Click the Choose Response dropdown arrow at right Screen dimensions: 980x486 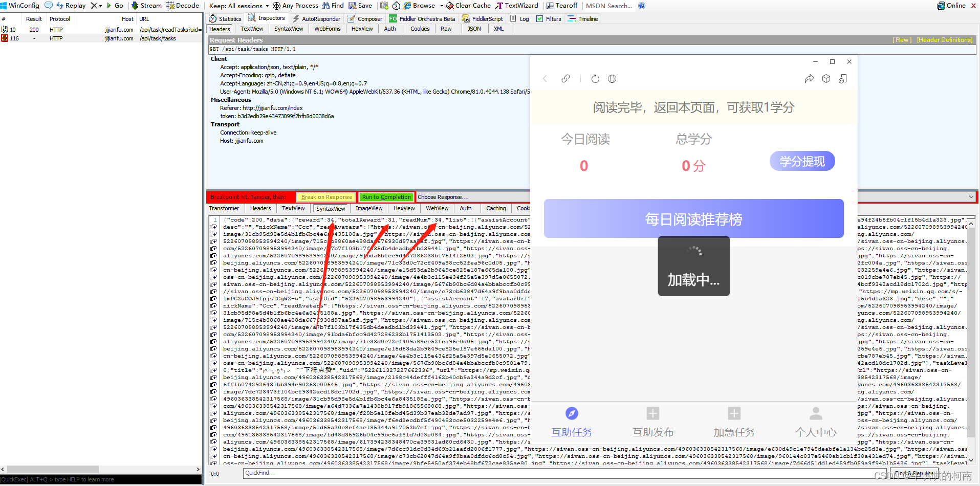coord(971,197)
